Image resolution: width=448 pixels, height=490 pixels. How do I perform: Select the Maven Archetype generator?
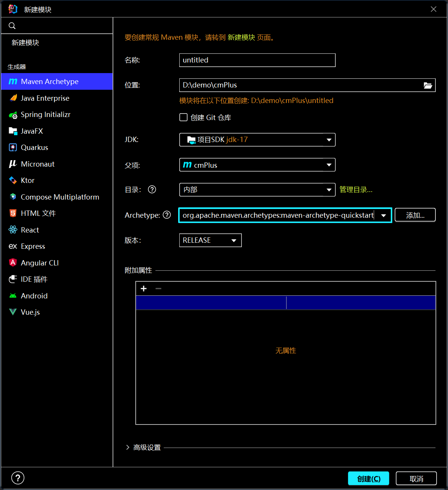[57, 81]
